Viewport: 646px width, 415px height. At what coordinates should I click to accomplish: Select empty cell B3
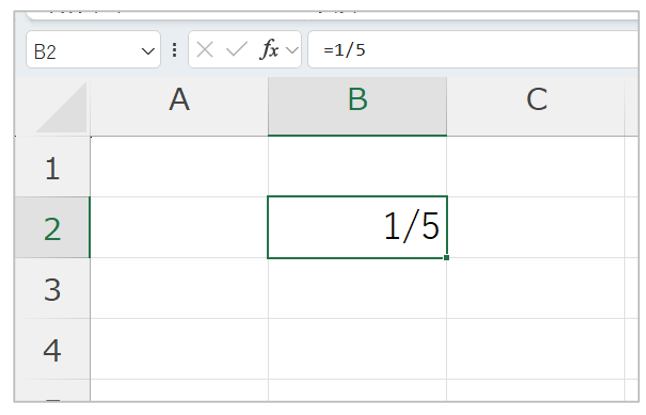(357, 288)
